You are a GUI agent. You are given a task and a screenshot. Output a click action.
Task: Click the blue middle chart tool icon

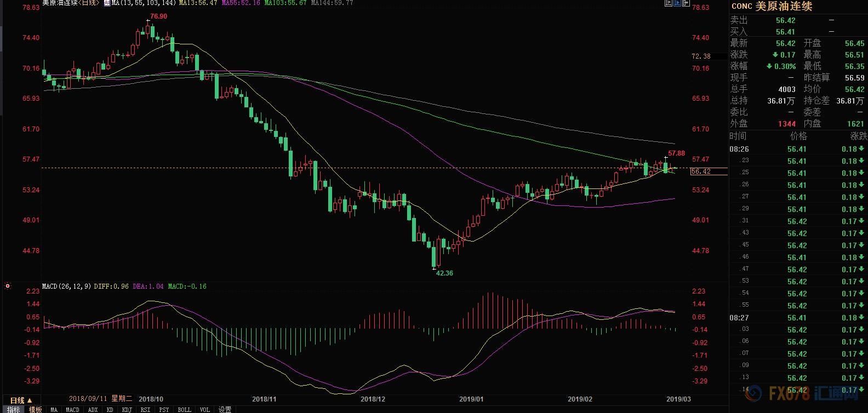(677, 3)
